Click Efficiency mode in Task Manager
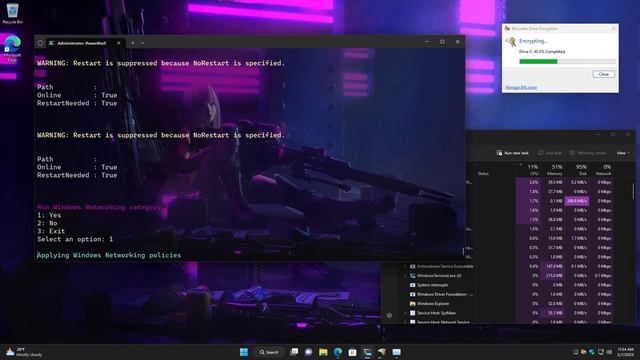640x360 pixels. click(588, 153)
